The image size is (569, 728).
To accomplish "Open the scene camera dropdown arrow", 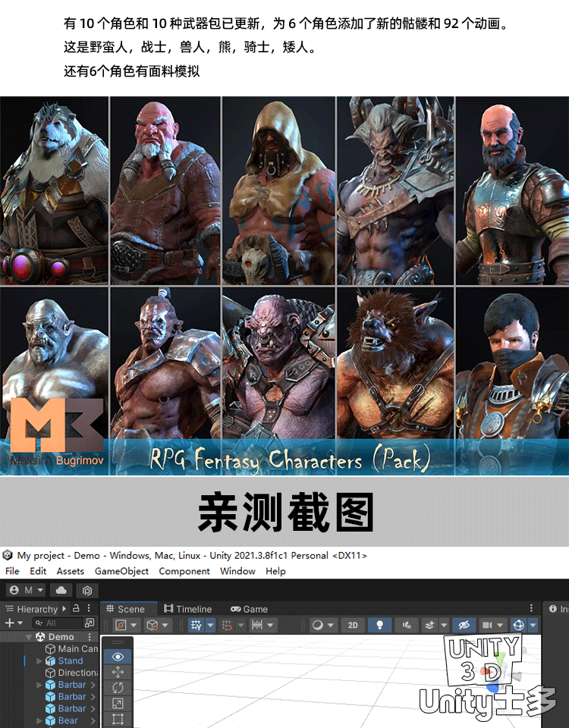I will coord(500,625).
